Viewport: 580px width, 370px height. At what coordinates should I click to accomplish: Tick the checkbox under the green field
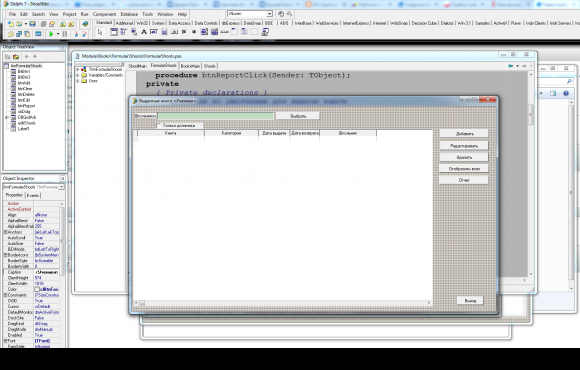pos(159,126)
